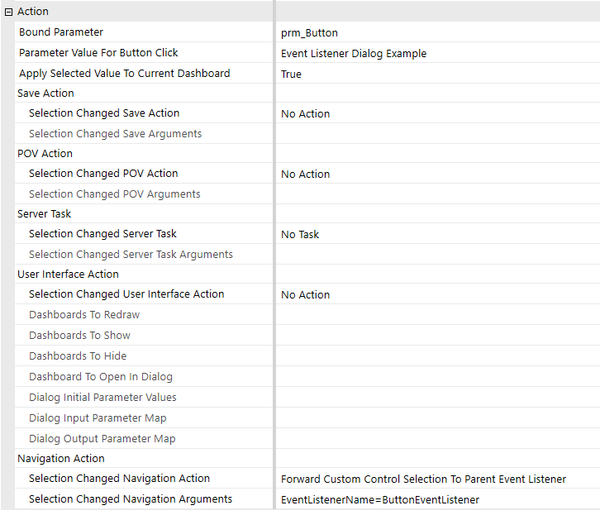The width and height of the screenshot is (600, 511).
Task: Click the Dashboards To Redraw property row
Action: point(84,315)
